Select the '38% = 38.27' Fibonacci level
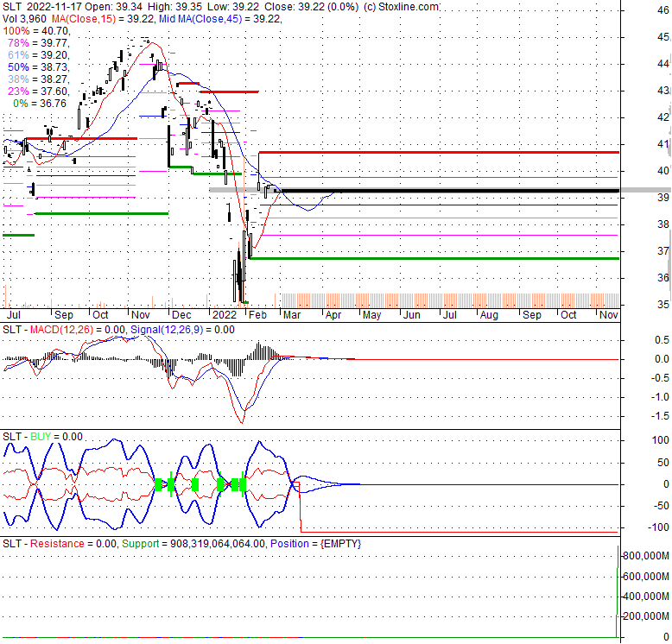 [38, 79]
